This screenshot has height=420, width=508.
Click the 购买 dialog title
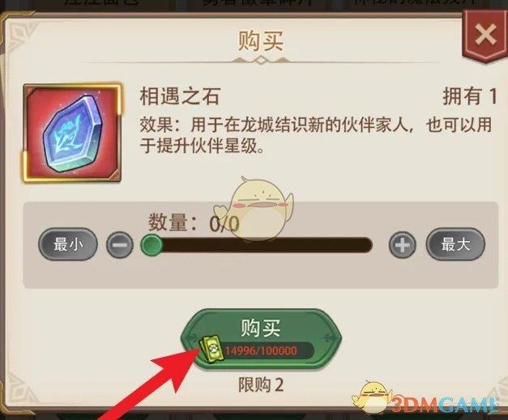261,40
